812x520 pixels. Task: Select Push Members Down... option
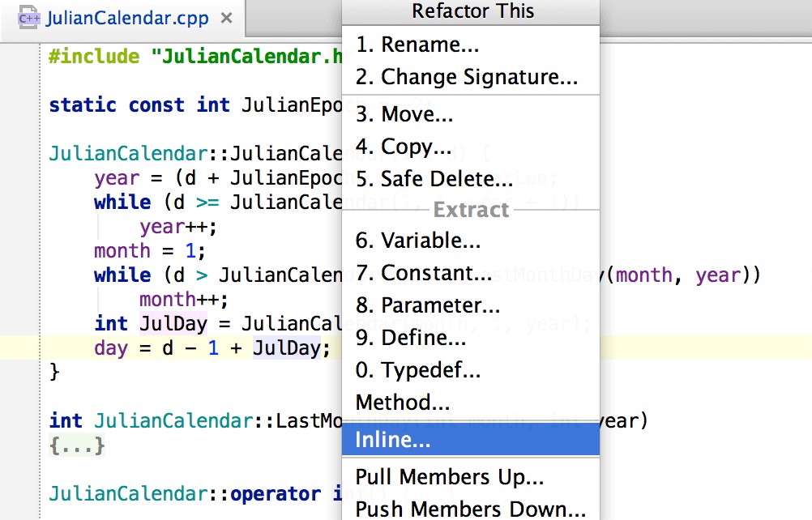click(x=470, y=509)
